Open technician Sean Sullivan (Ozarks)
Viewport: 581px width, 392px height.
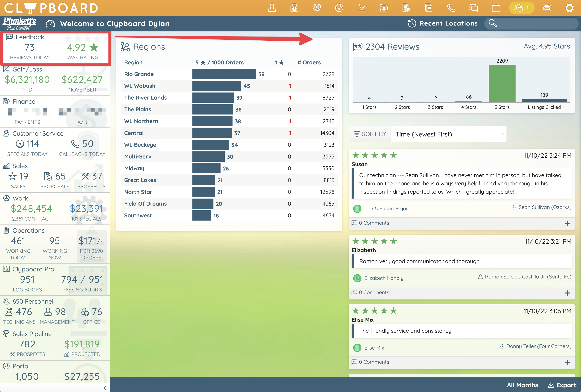coord(545,207)
